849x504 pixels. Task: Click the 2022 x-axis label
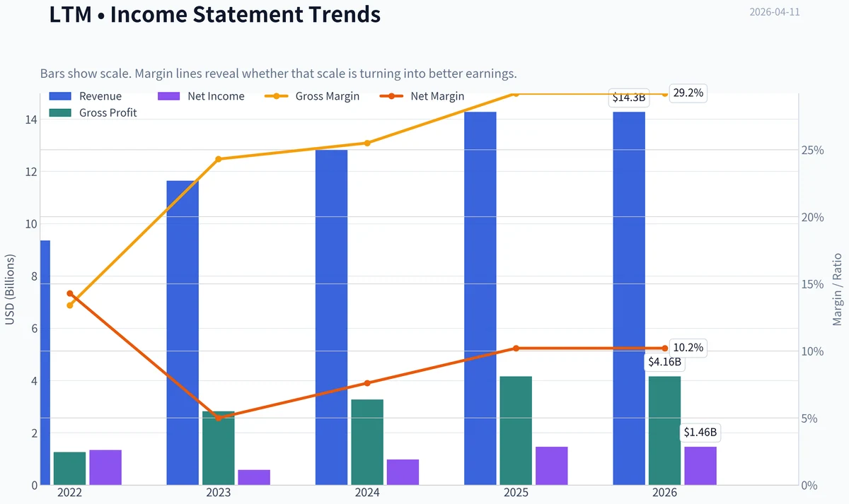[x=70, y=493]
